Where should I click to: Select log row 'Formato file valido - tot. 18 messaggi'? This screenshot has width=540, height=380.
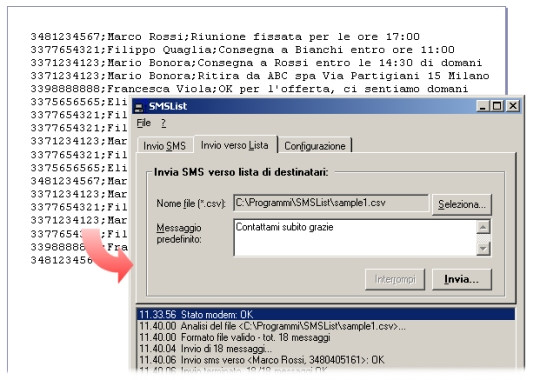(x=326, y=337)
